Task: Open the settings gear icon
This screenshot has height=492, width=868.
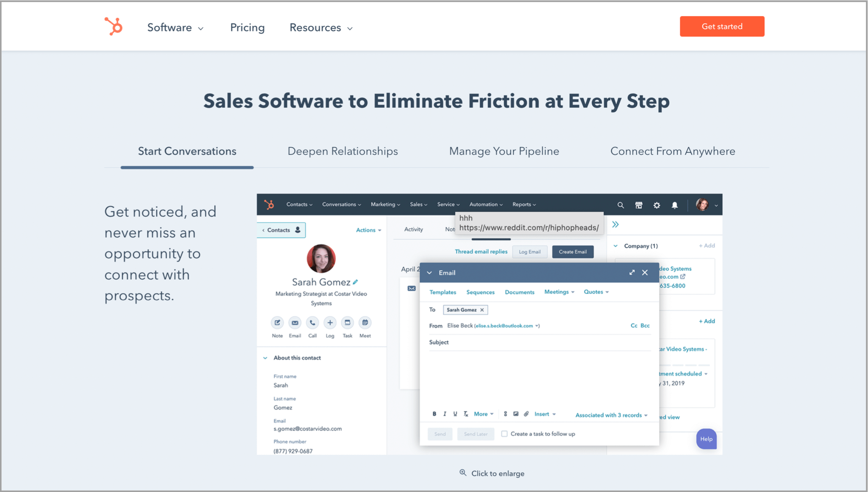Action: point(657,205)
